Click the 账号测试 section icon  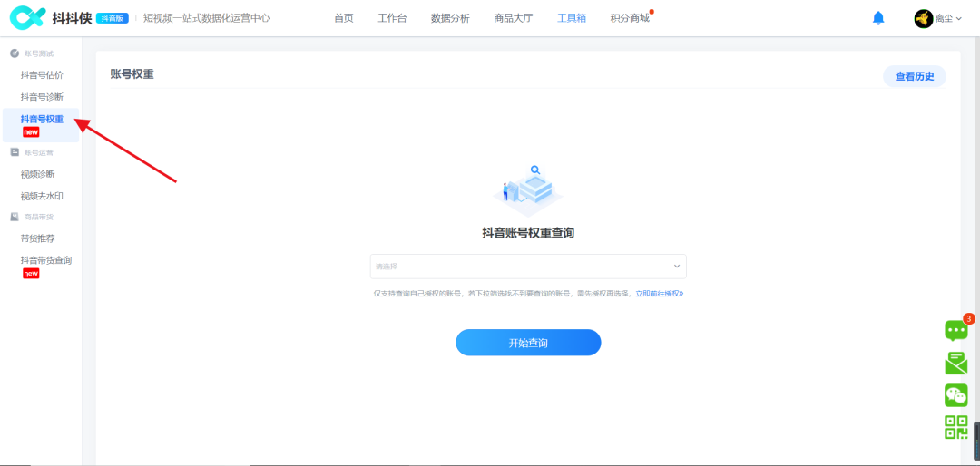pyautogui.click(x=15, y=53)
